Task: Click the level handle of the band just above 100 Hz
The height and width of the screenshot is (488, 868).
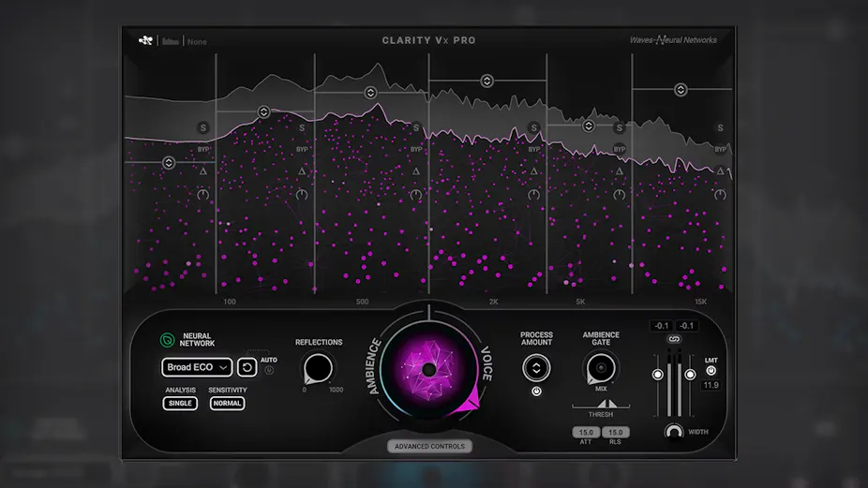Action: tap(263, 111)
